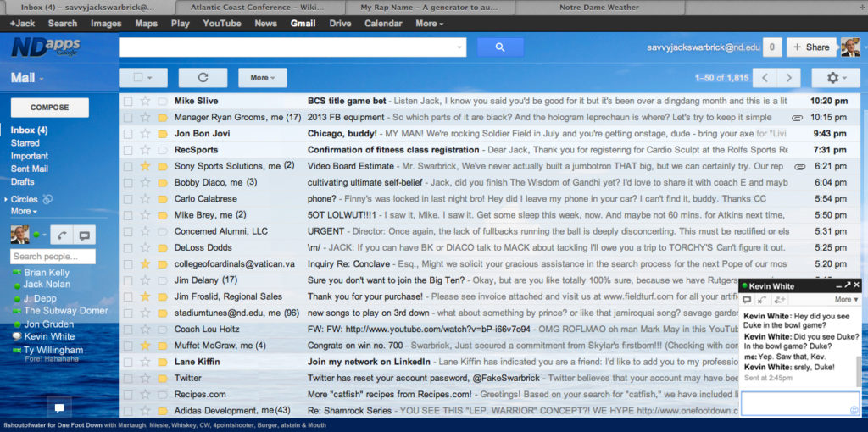
Task: Refresh the inbox with the reload icon
Action: (x=203, y=78)
